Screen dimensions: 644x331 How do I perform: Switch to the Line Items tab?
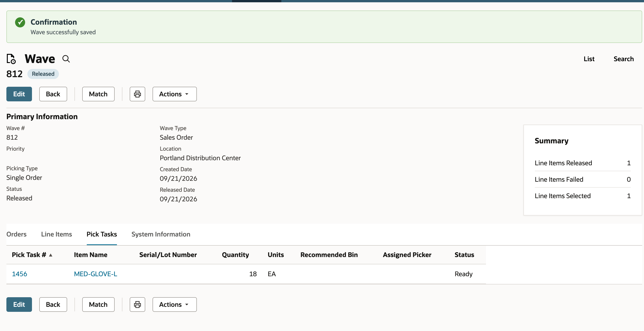(56, 234)
